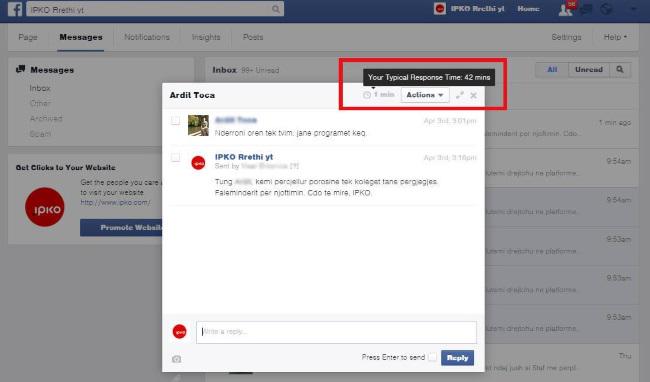Click the IPKO avatar beside the reply box

179,331
